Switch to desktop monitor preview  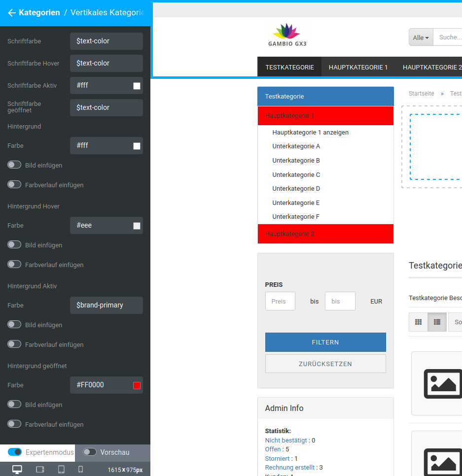click(x=17, y=469)
